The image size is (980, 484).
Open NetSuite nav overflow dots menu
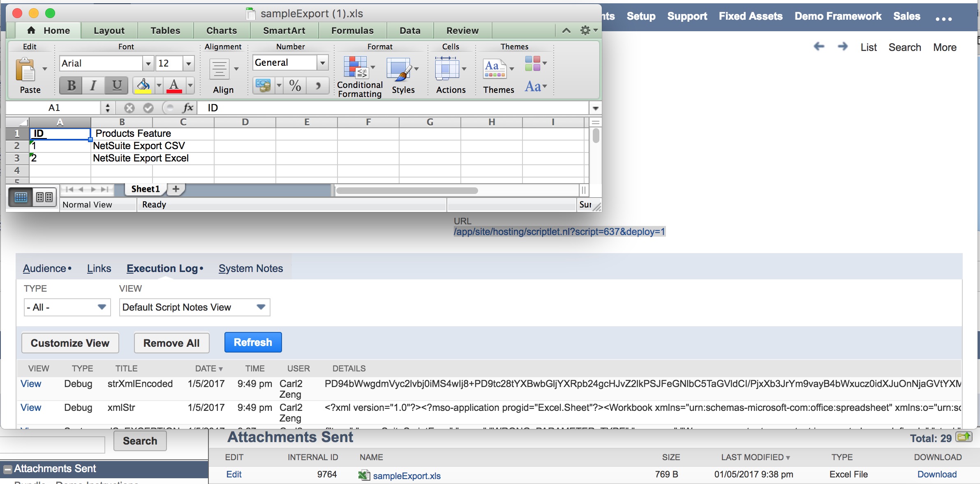[x=943, y=18]
